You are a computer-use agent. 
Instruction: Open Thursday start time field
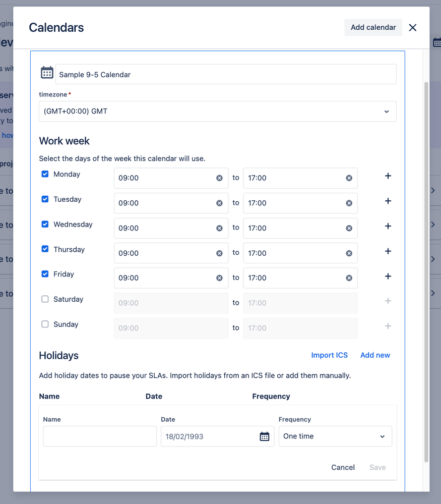(x=171, y=253)
